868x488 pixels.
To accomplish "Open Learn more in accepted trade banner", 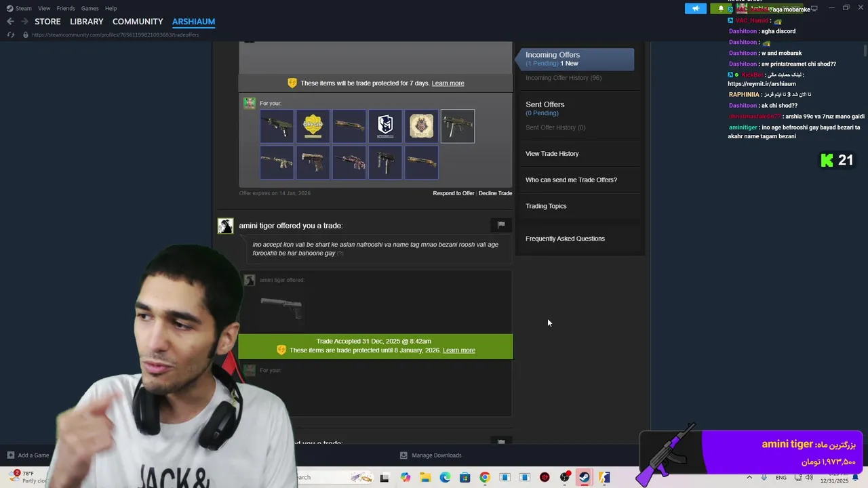I will pos(458,350).
